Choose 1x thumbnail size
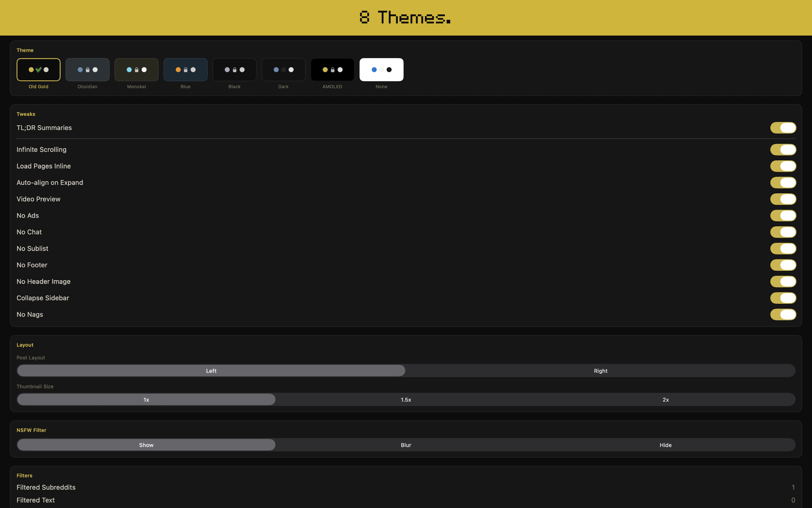The height and width of the screenshot is (508, 812). click(x=146, y=399)
